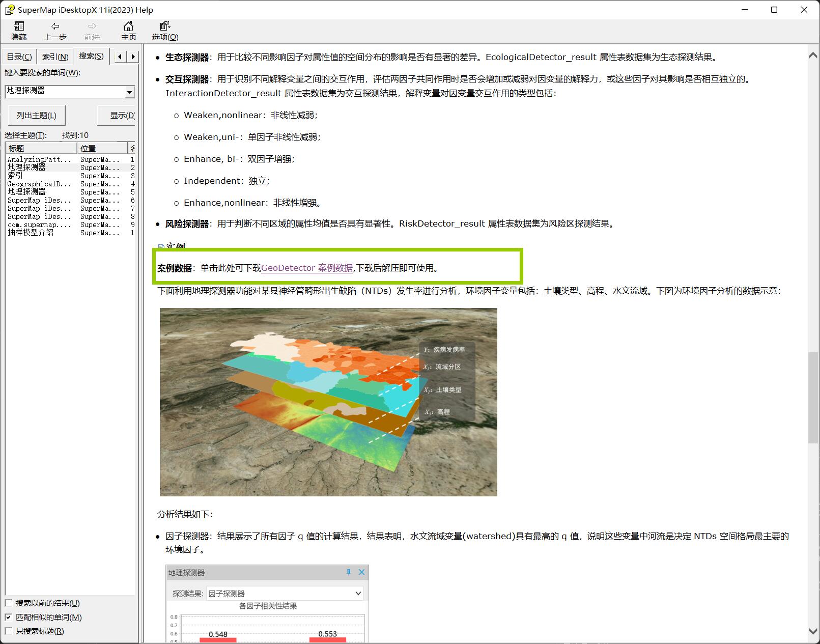Image resolution: width=820 pixels, height=644 pixels.
Task: Switch to the 目录(C) tab
Action: coord(19,57)
